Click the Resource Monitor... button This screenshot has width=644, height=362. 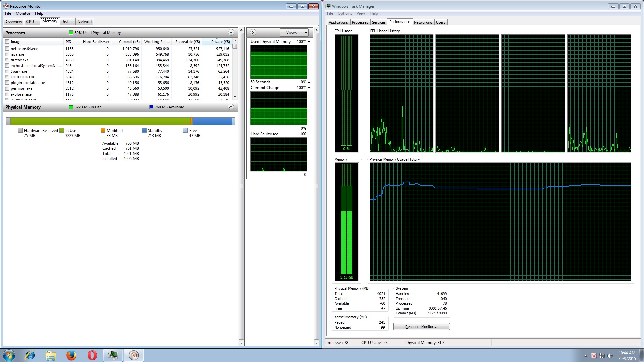click(x=421, y=327)
